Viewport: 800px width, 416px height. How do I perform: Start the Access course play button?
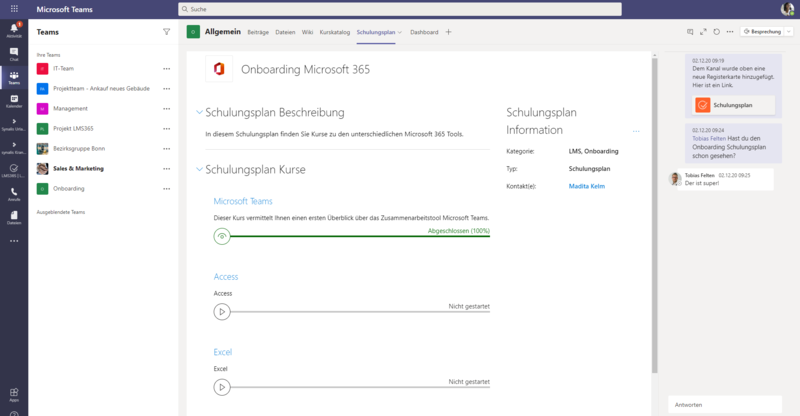[x=222, y=312]
